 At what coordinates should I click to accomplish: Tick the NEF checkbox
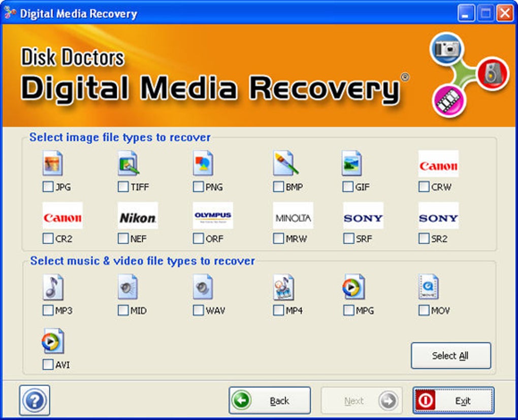(x=123, y=238)
